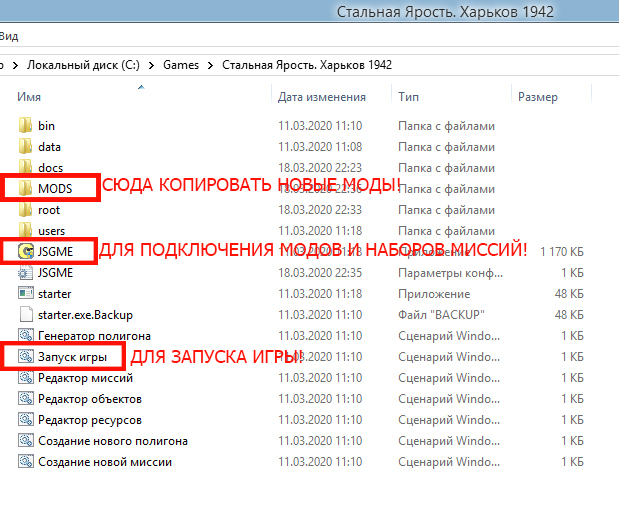
Task: Click Стальная Ярость. Харьков 1942 breadcrumb segment
Action: [x=307, y=65]
